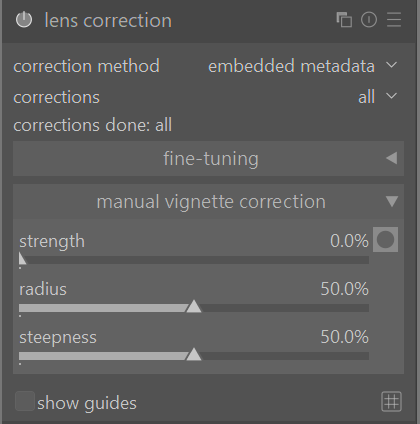Click the reset parameters circle icon
Image resolution: width=420 pixels, height=424 pixels.
coord(369,20)
